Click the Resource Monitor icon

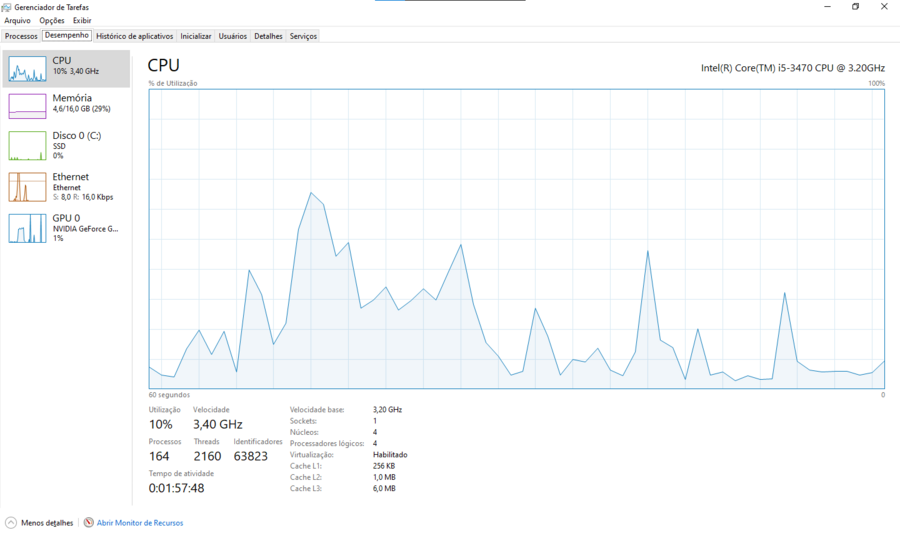(x=89, y=523)
